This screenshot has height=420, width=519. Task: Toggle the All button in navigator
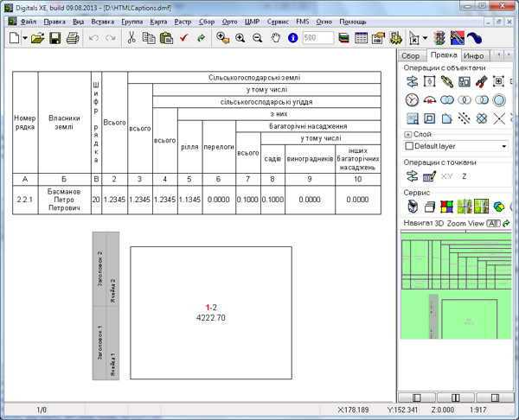493,224
